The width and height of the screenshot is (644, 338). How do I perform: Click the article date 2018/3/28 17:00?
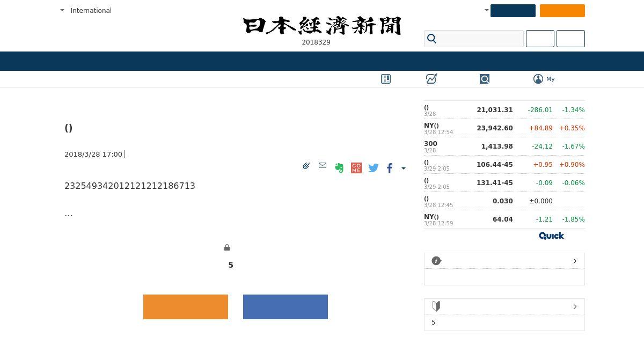click(x=93, y=155)
